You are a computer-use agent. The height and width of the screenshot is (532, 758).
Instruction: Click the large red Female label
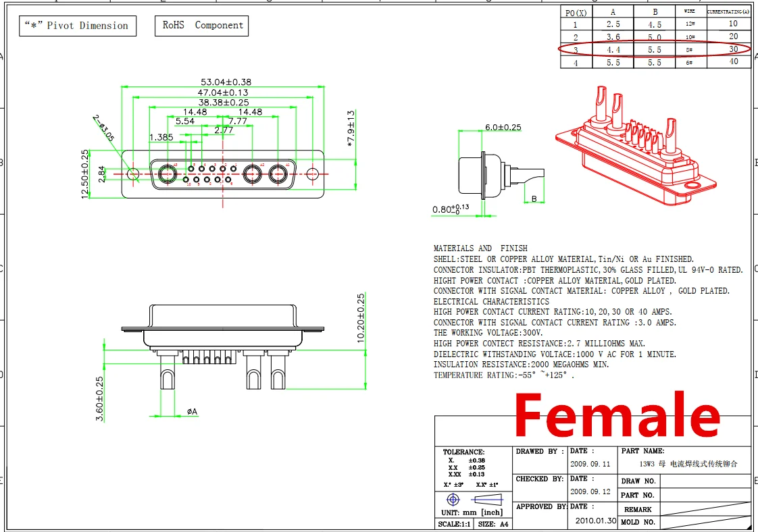tap(617, 415)
